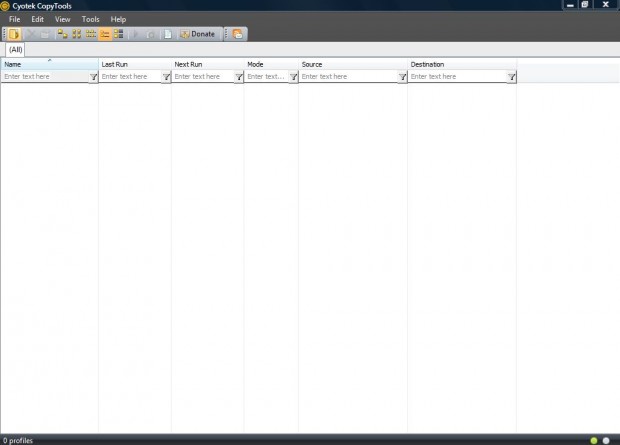
Task: Close the CopyTools window
Action: [x=605, y=5]
